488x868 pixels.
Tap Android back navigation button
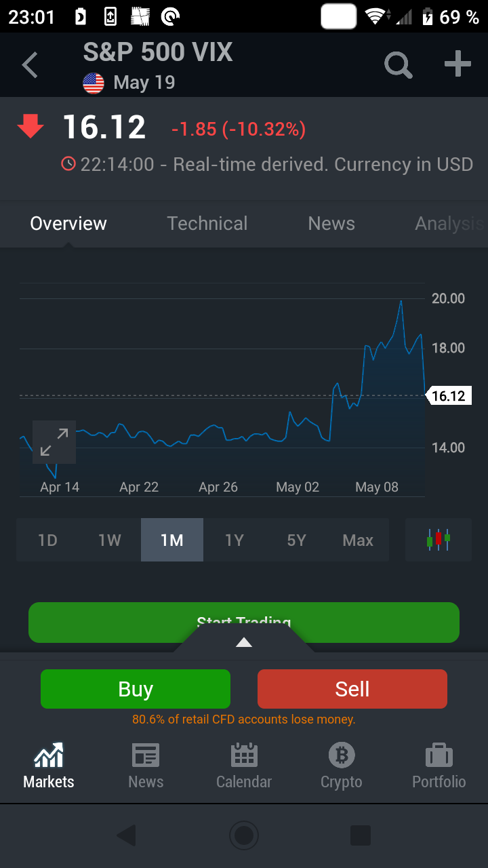coord(127,835)
